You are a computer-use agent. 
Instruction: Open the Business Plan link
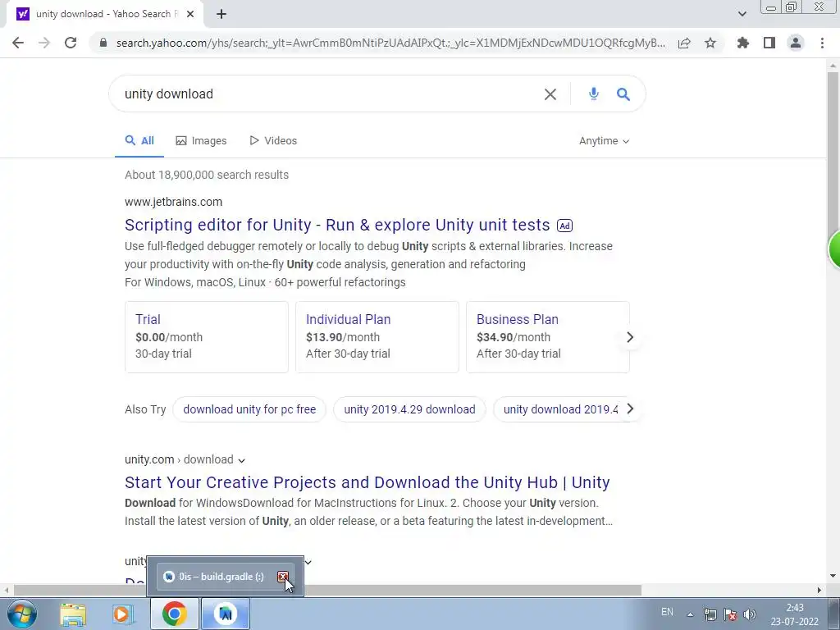coord(518,319)
